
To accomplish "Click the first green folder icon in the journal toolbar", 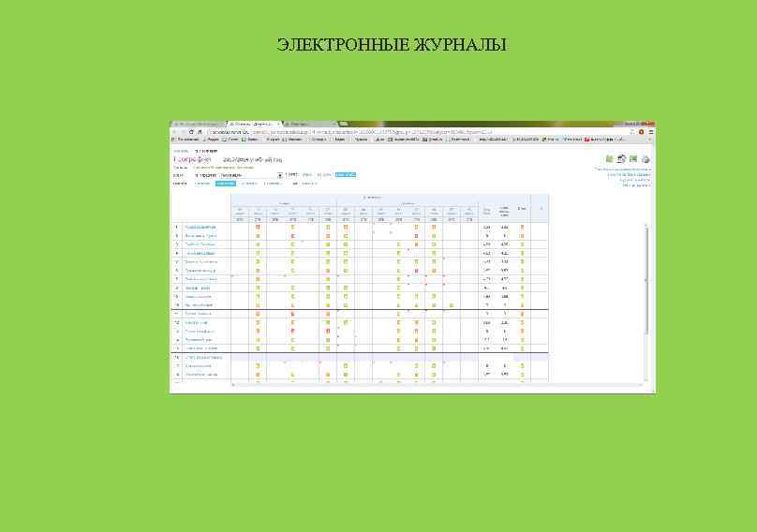I will [609, 159].
